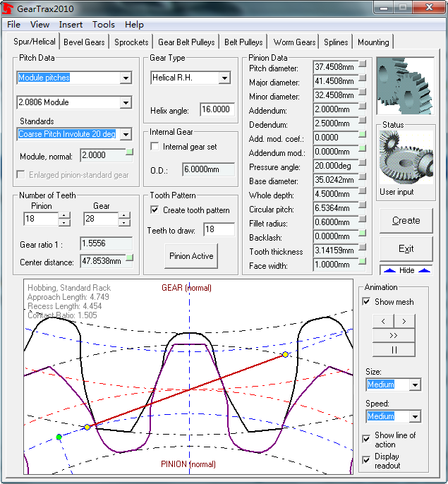Screen dimensions: 448x484
Task: Open the Module pitches dropdown
Action: pyautogui.click(x=126, y=78)
